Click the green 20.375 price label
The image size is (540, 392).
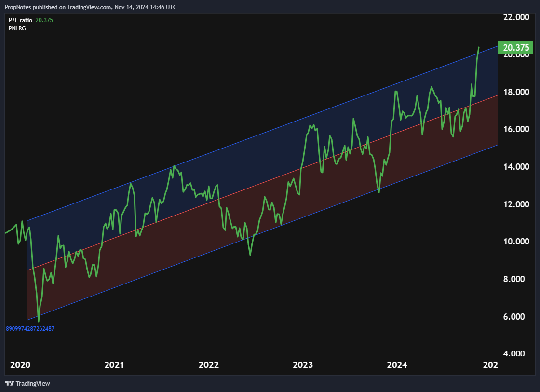(x=515, y=48)
